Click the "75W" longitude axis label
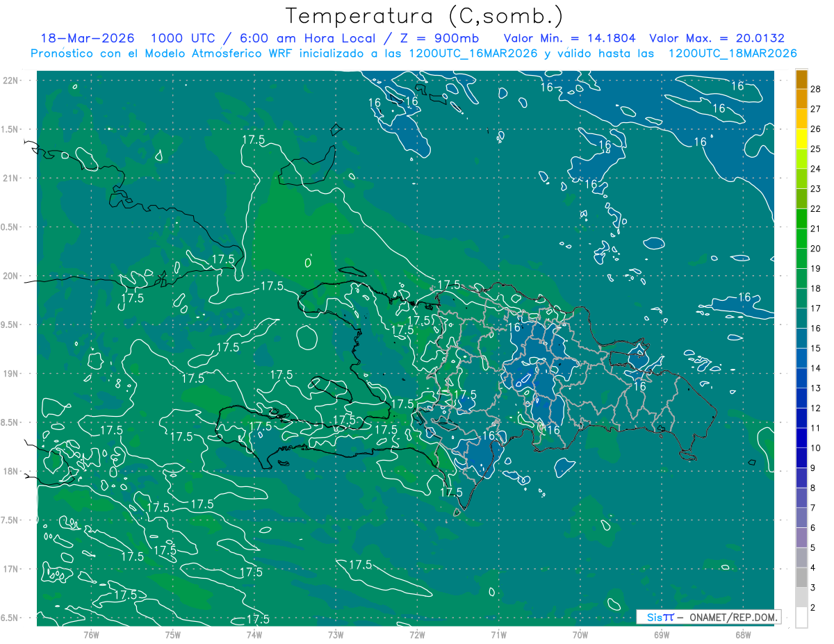 173,634
